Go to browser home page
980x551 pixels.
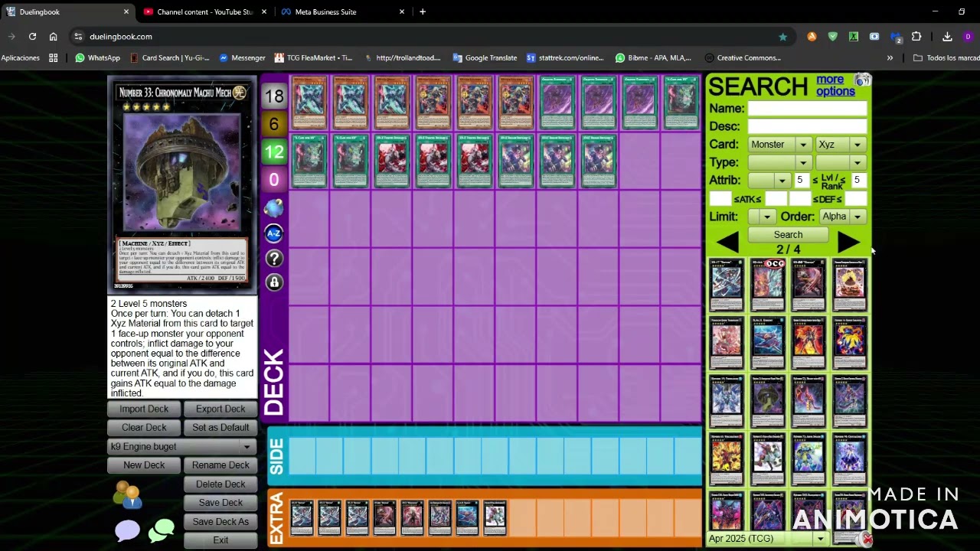[x=53, y=36]
